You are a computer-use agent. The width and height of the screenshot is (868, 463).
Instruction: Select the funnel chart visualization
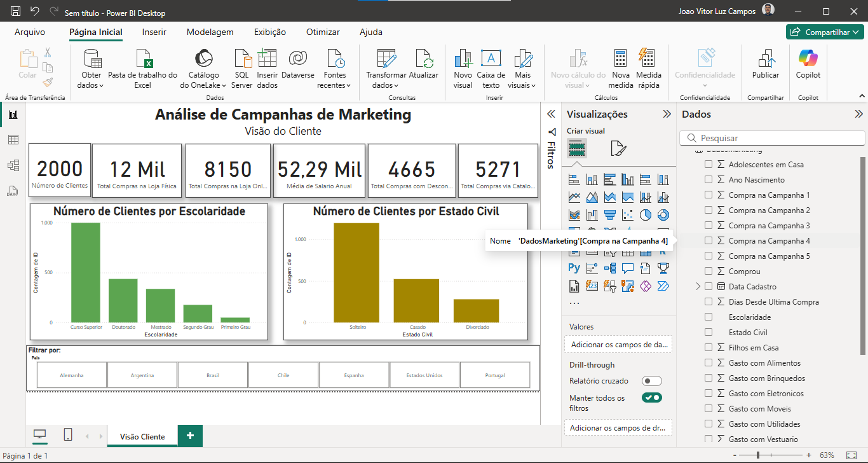click(x=609, y=215)
